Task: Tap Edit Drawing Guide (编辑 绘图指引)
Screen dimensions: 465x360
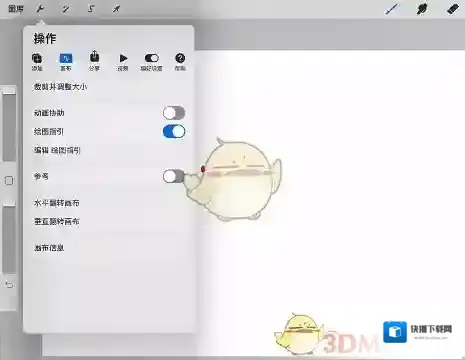Action: (x=57, y=150)
